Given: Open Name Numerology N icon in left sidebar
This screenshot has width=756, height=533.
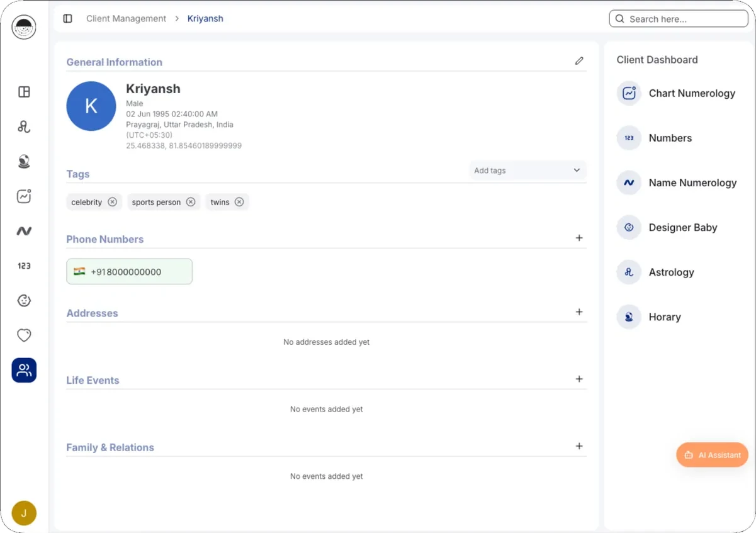Looking at the screenshot, I should [24, 231].
